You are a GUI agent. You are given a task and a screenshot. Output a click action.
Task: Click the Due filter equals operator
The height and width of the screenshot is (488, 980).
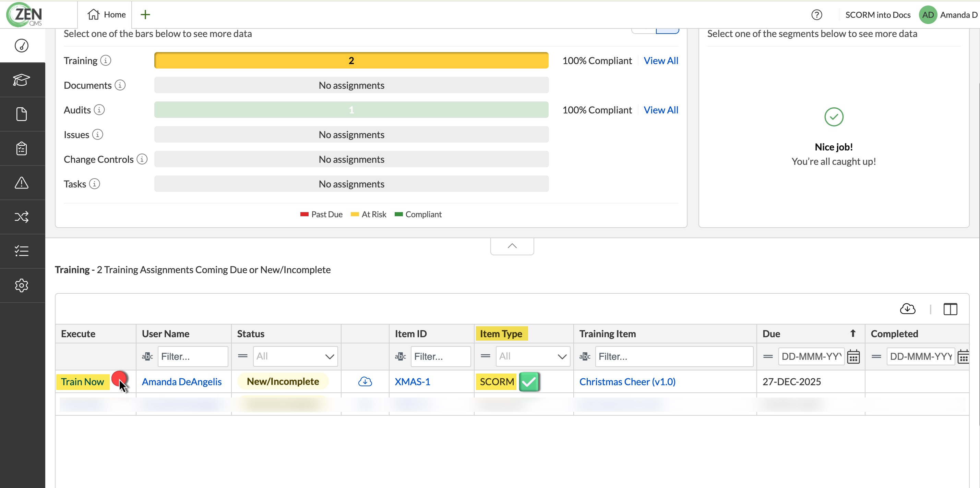click(768, 357)
